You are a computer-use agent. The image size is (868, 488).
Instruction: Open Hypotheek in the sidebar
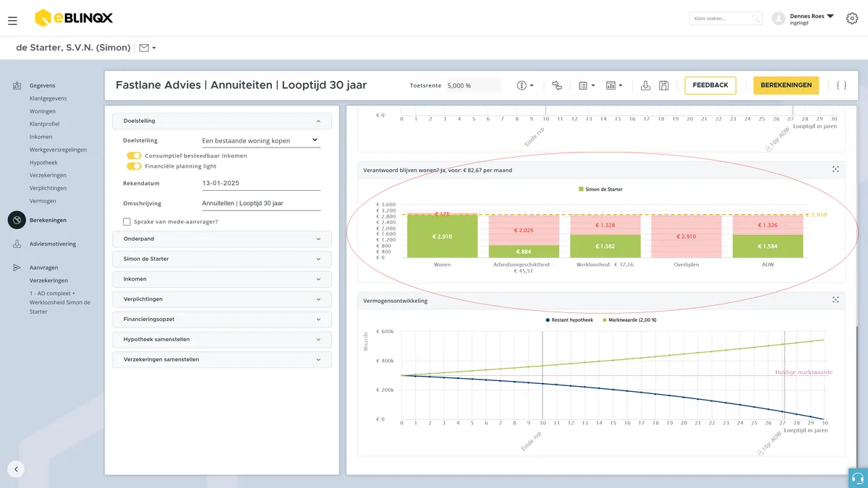(43, 163)
